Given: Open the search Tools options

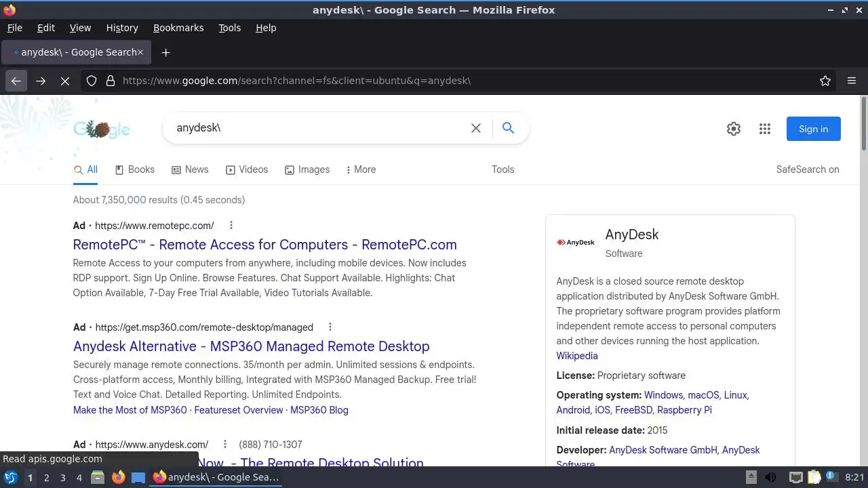Looking at the screenshot, I should click(x=503, y=169).
